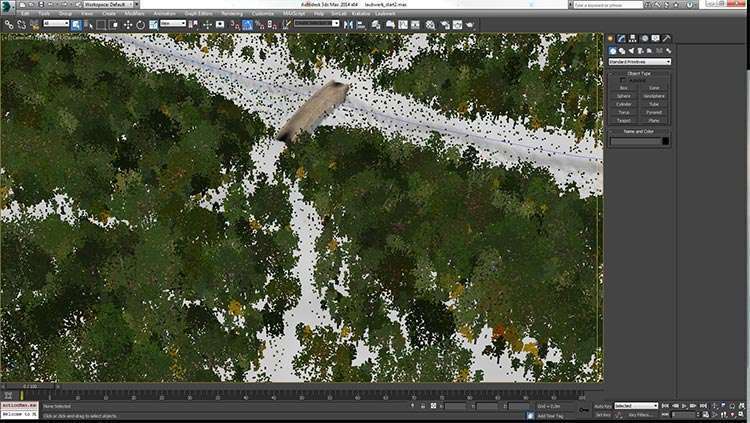Expand the Standard Primitives dropdown
Image resolution: width=750 pixels, height=423 pixels.
coord(639,61)
